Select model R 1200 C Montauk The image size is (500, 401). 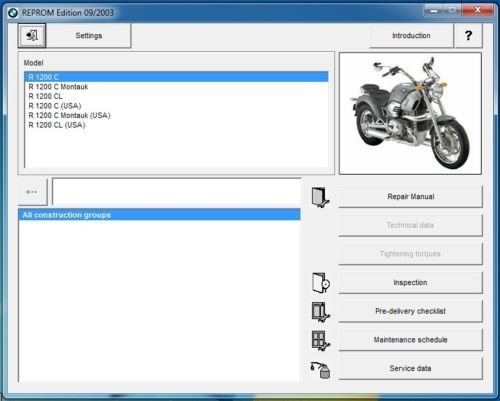click(x=176, y=87)
